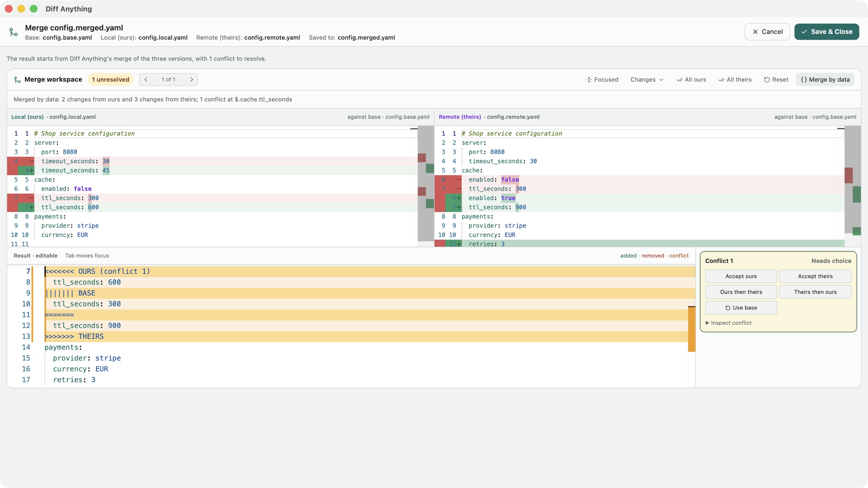Image resolution: width=868 pixels, height=488 pixels.
Task: Toggle Merge by data mode
Action: (825, 80)
